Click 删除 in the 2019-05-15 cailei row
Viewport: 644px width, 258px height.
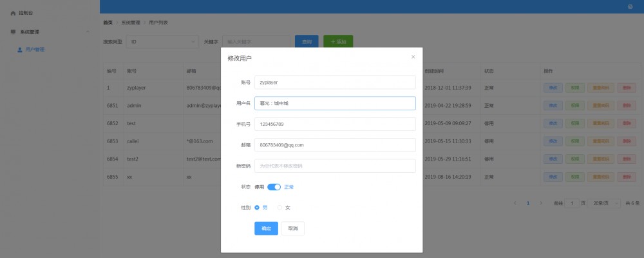(627, 141)
